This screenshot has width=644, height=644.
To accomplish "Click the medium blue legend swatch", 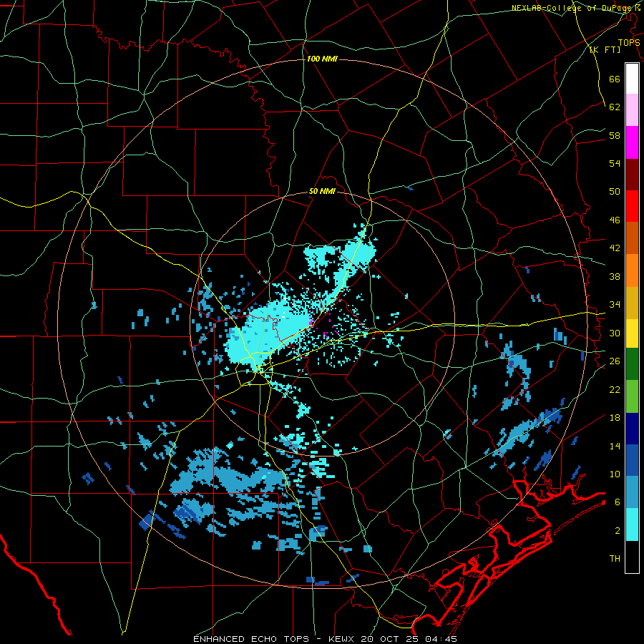I will pos(632,460).
